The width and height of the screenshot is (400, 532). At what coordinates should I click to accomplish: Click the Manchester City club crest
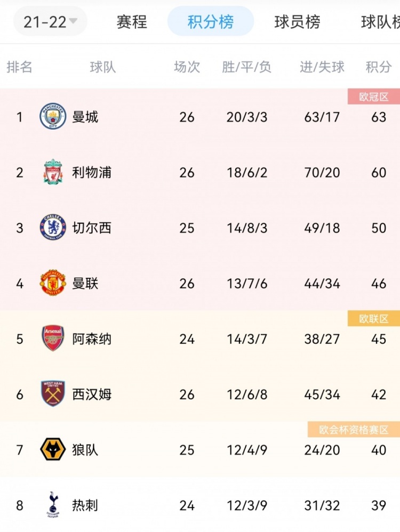tap(53, 116)
